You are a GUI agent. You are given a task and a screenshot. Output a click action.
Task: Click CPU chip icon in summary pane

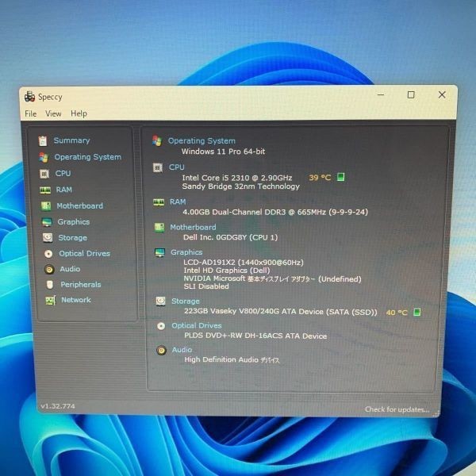(158, 167)
